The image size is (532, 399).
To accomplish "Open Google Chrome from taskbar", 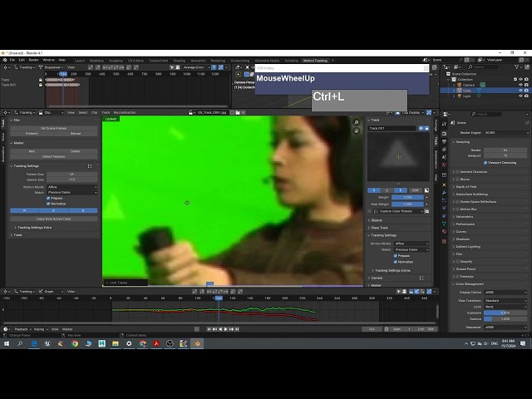I will pyautogui.click(x=75, y=343).
